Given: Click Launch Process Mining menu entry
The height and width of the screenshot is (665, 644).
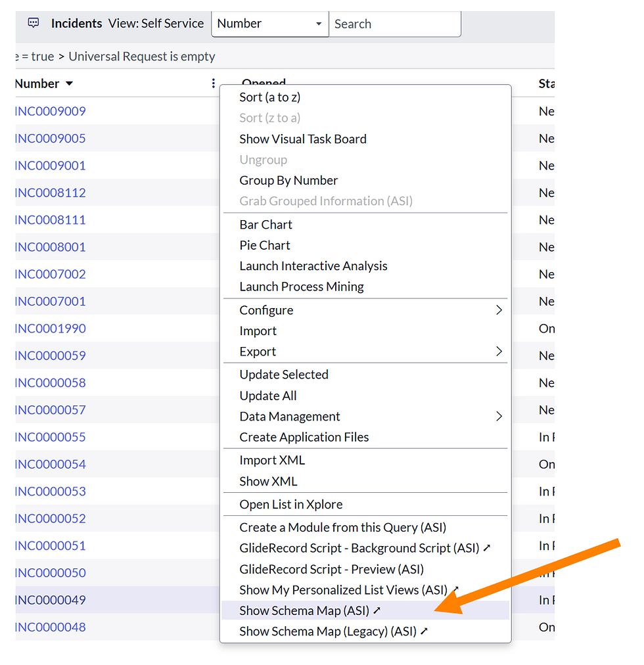Looking at the screenshot, I should tap(302, 287).
